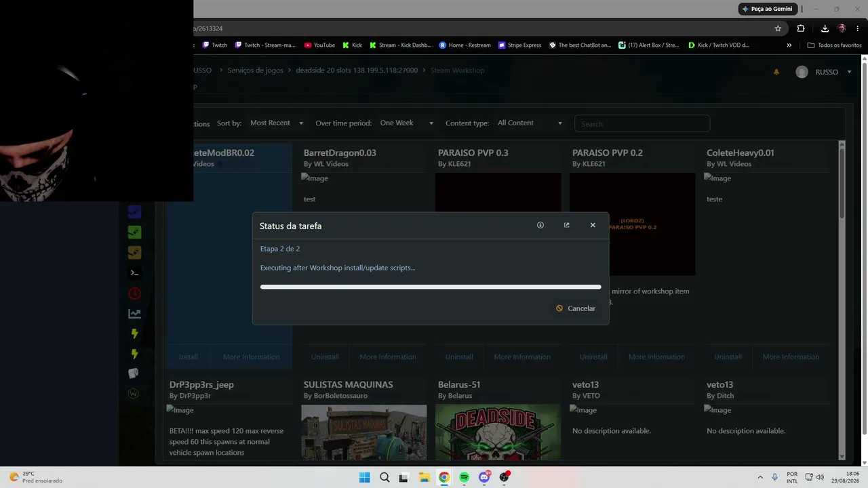Open the Twitch Stream-ma... bookmark
Screen dimensions: 868x488
click(265, 45)
